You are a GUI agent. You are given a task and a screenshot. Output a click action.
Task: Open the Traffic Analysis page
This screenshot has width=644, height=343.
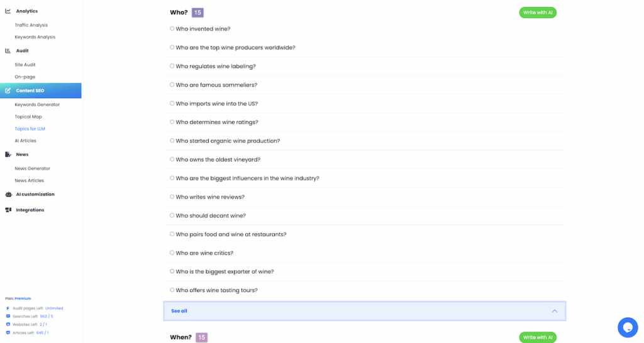click(31, 25)
